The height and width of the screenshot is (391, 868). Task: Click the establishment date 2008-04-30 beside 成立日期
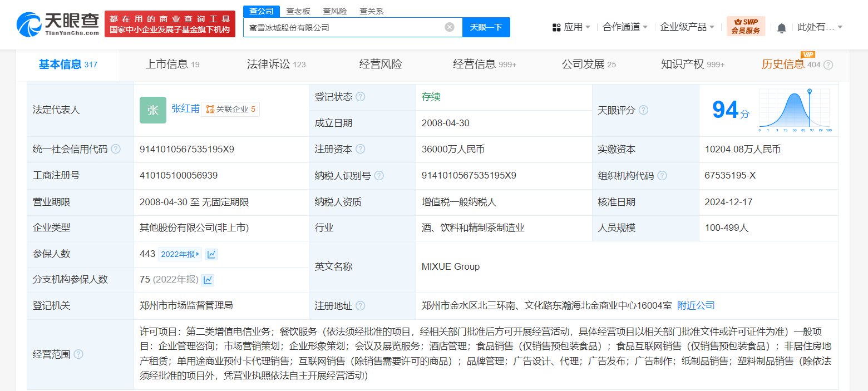(x=446, y=123)
